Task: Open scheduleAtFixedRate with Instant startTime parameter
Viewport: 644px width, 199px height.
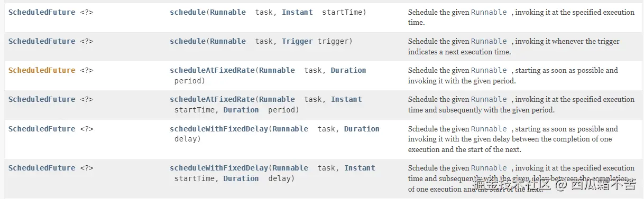Action: tap(212, 99)
